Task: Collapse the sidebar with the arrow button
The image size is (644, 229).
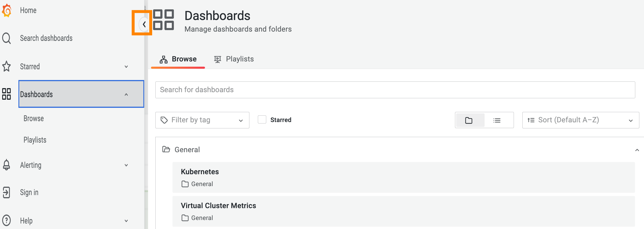Action: 144,24
